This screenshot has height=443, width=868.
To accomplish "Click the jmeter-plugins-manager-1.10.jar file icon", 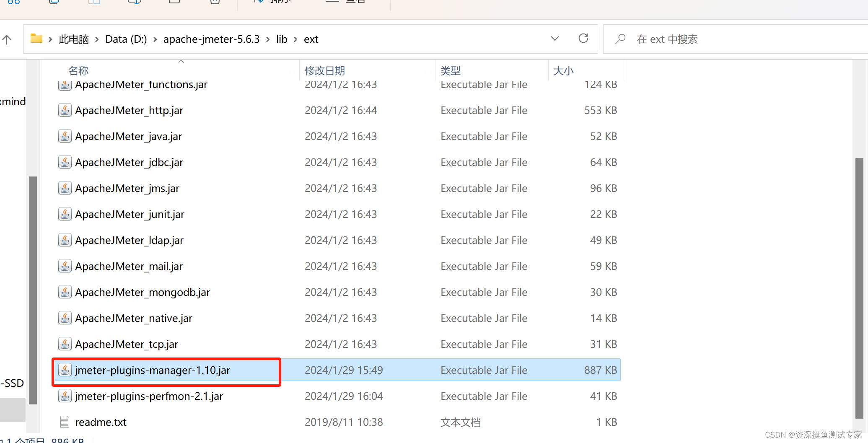I will (65, 370).
